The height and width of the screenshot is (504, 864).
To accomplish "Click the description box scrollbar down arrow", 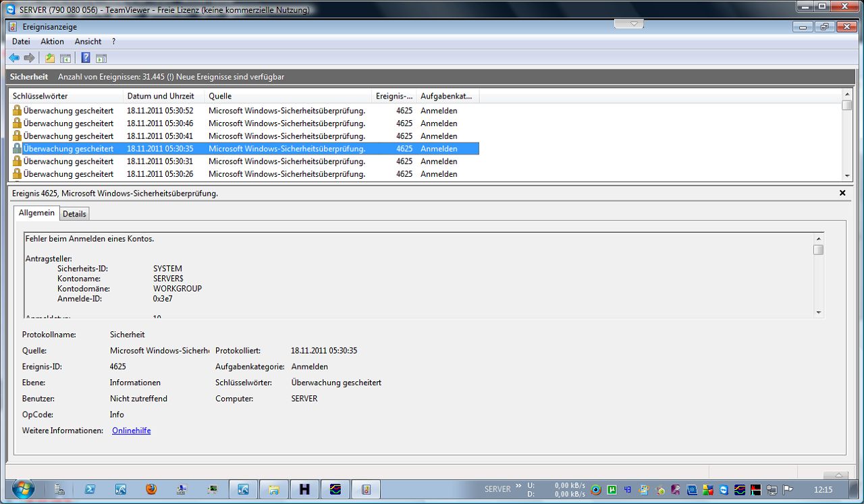I will [x=818, y=312].
